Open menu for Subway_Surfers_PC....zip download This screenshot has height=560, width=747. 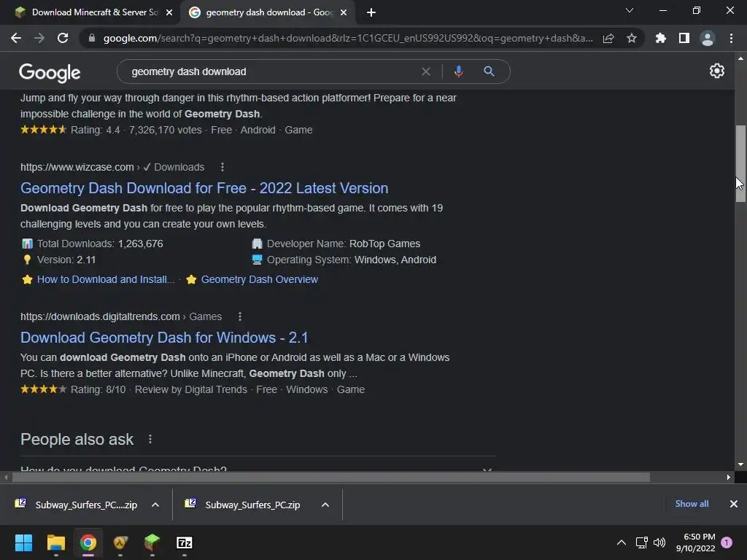coord(155,505)
